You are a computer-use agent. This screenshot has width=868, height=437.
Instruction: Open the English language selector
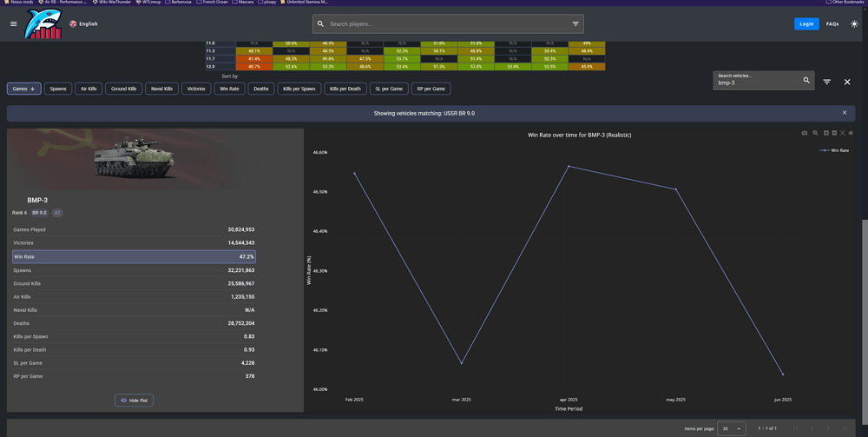83,23
